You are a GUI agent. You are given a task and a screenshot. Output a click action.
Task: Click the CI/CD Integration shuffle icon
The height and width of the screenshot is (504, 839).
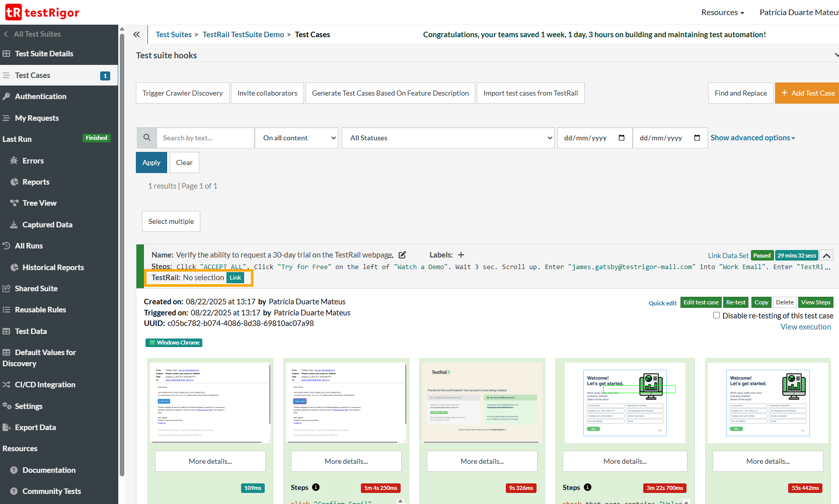(7, 385)
